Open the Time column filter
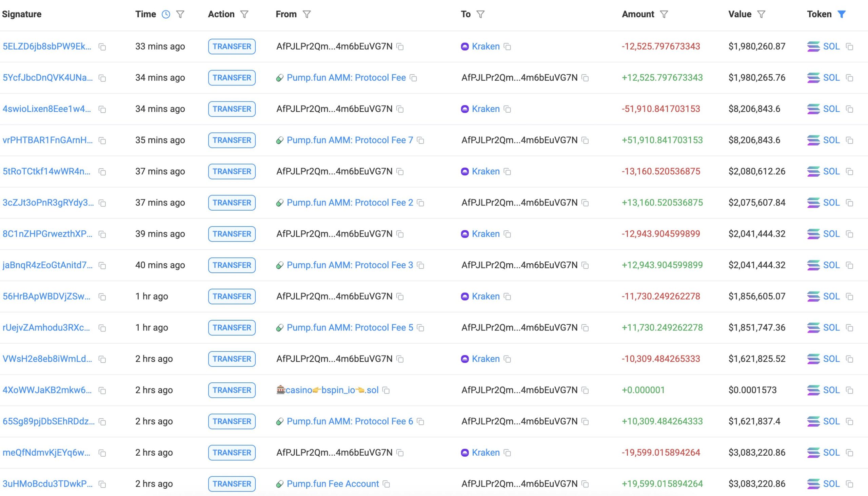The height and width of the screenshot is (496, 868). tap(180, 14)
